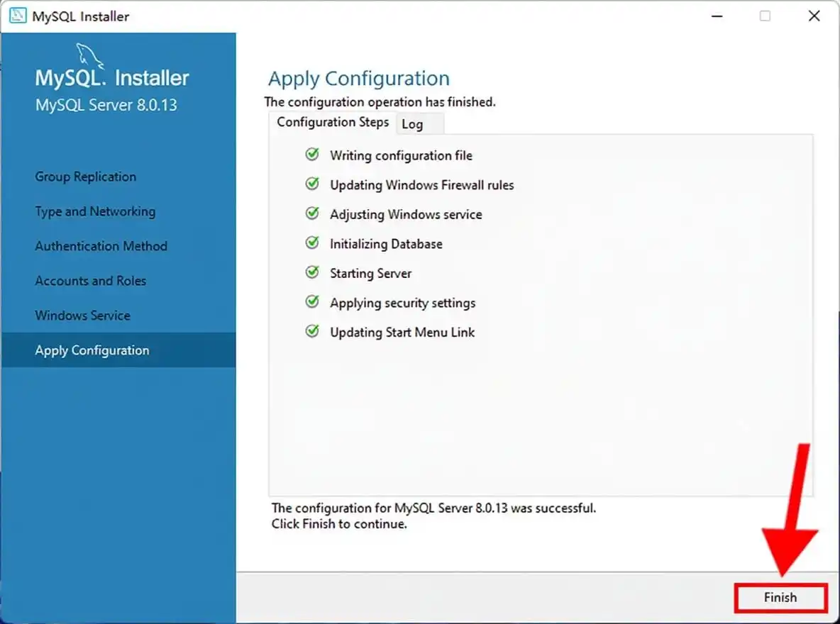Click the MySQL Installer title bar icon
The image size is (840, 624).
[x=17, y=16]
